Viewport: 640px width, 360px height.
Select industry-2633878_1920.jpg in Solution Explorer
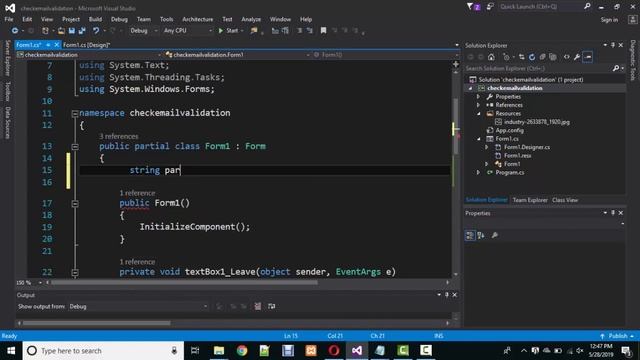pyautogui.click(x=536, y=122)
